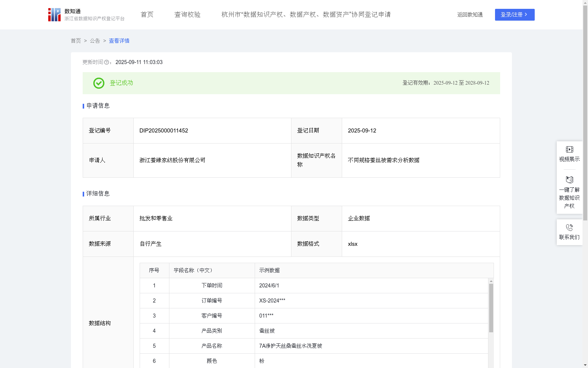Select the 登记日期 value 2025-09-12
The height and width of the screenshot is (368, 588).
(362, 131)
